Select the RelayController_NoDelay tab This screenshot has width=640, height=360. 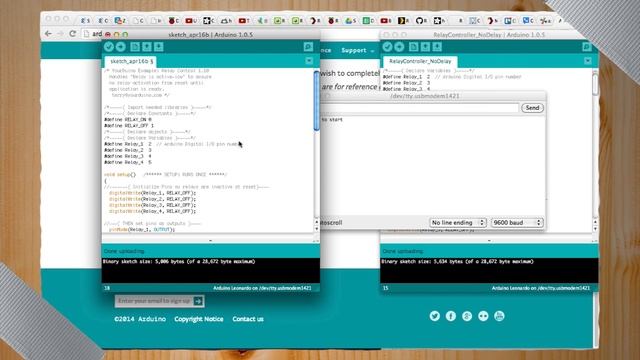coord(420,61)
